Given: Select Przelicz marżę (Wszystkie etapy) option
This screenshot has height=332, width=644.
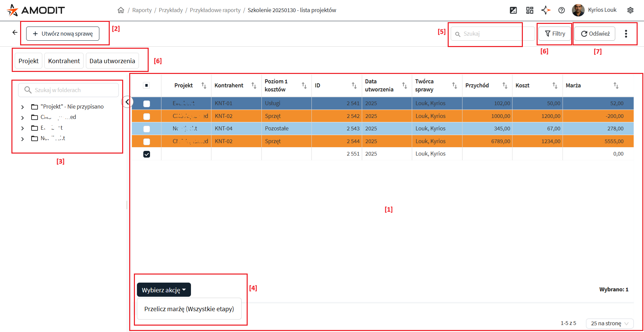Looking at the screenshot, I should click(189, 309).
